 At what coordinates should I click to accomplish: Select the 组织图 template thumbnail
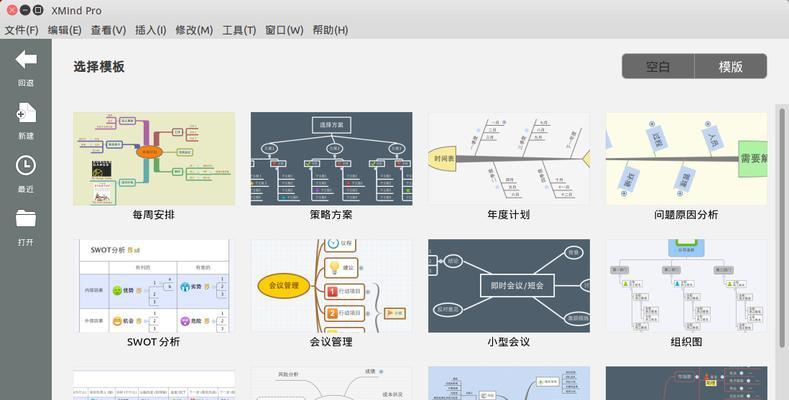(686, 286)
